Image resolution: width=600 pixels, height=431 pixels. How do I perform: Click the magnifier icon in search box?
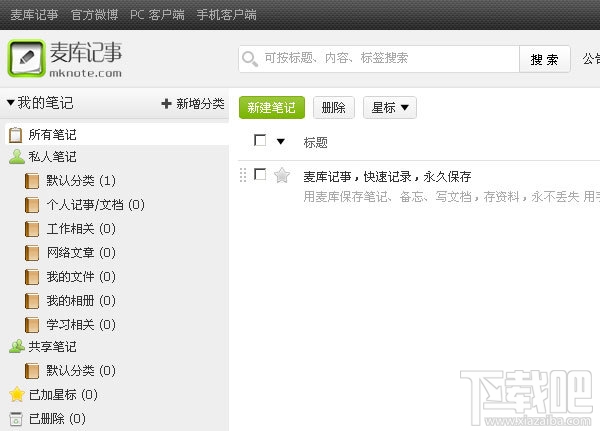click(249, 59)
